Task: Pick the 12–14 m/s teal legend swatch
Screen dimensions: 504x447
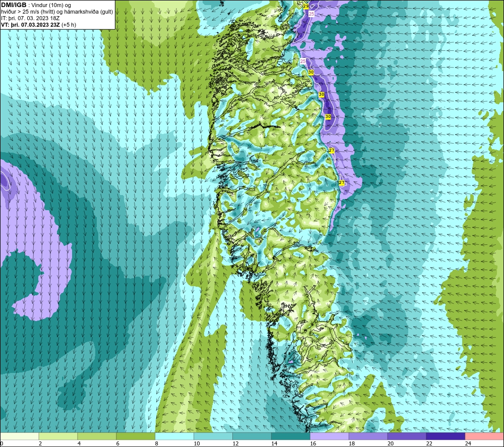Action: (251, 436)
